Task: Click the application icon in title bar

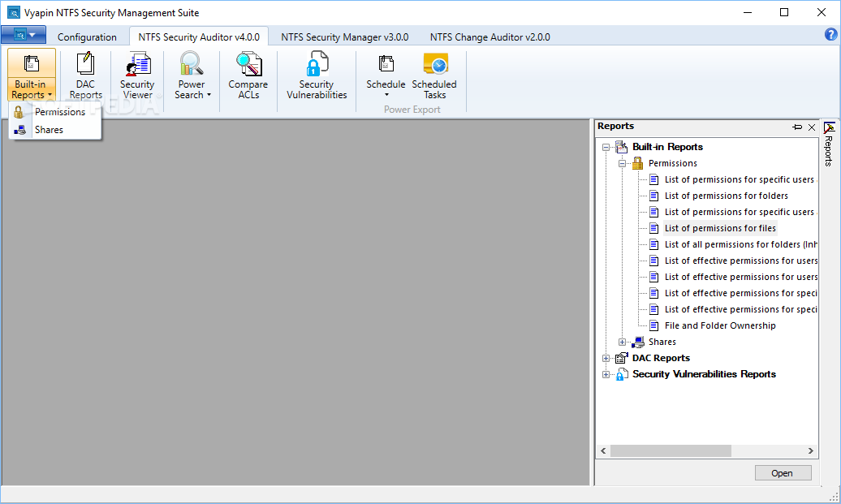Action: (14, 12)
